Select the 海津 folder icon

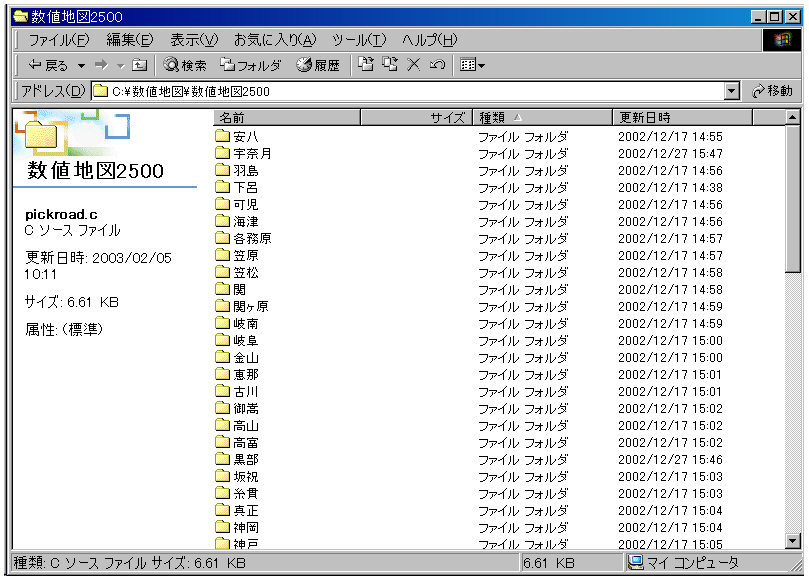pos(222,221)
